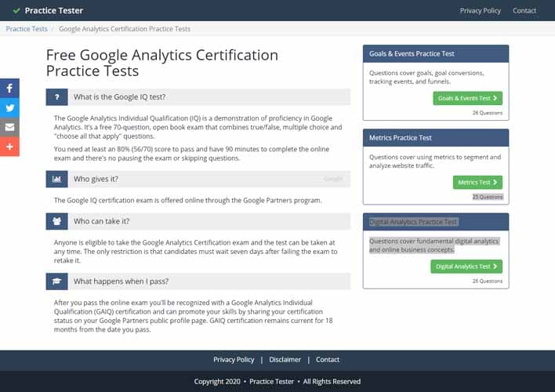The height and width of the screenshot is (392, 555).
Task: Open Privacy Policy in top navigation
Action: [481, 11]
